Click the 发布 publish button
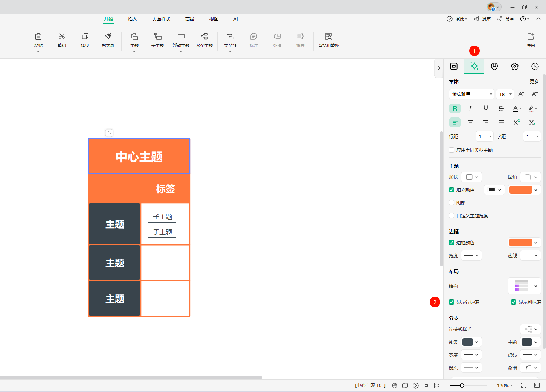Screen dimensions: 546x392 point(482,19)
